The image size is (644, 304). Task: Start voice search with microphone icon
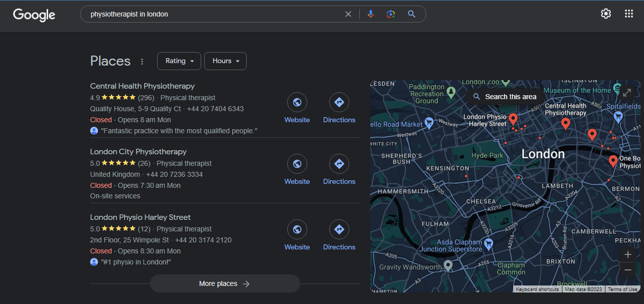[x=370, y=14]
